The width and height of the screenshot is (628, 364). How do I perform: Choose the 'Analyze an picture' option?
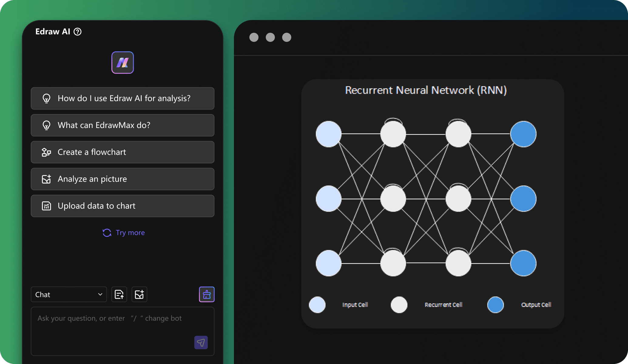coord(123,179)
